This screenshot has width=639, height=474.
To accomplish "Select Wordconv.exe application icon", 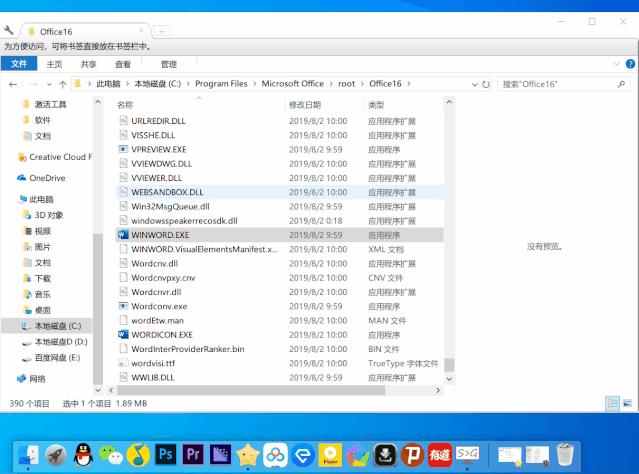I will 123,306.
